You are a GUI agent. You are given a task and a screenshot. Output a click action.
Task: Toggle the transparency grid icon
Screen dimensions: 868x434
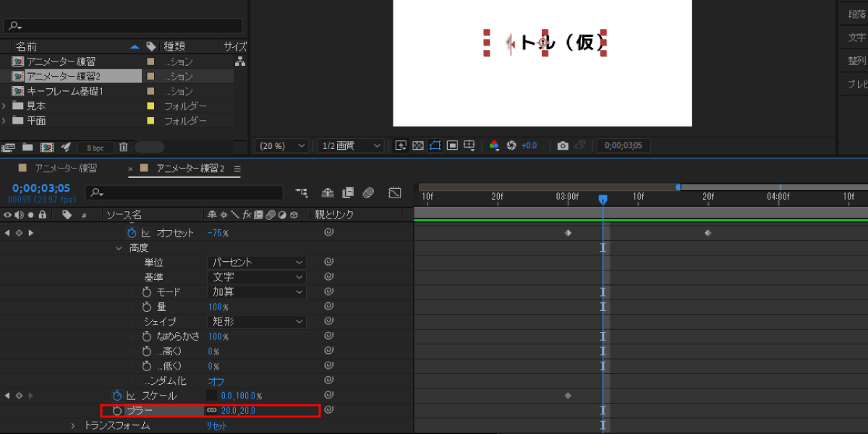[x=417, y=145]
